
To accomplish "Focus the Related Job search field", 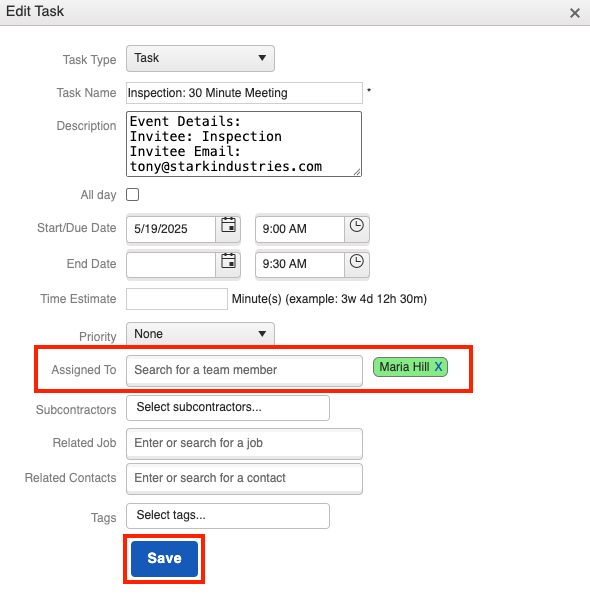I will [x=244, y=443].
